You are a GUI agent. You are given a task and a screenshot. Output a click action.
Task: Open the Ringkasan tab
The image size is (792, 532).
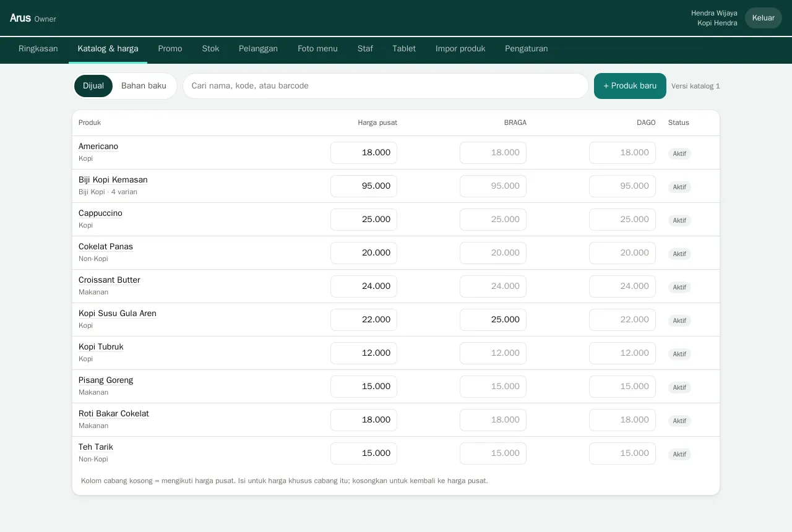38,49
